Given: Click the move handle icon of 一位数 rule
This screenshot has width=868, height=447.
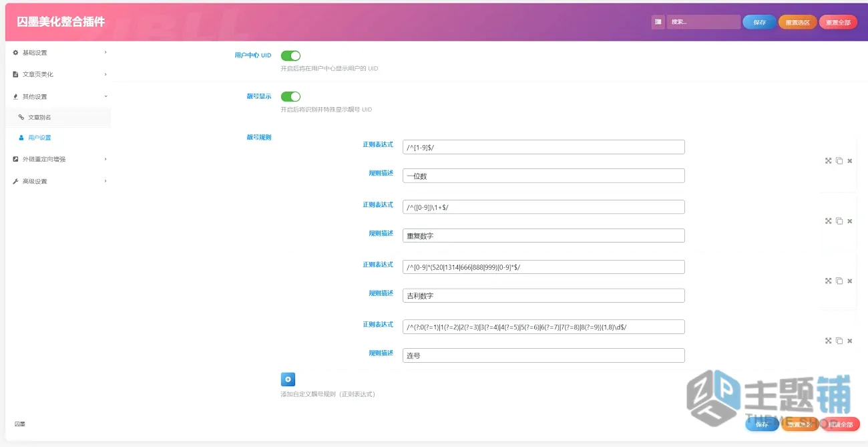Looking at the screenshot, I should click(828, 161).
